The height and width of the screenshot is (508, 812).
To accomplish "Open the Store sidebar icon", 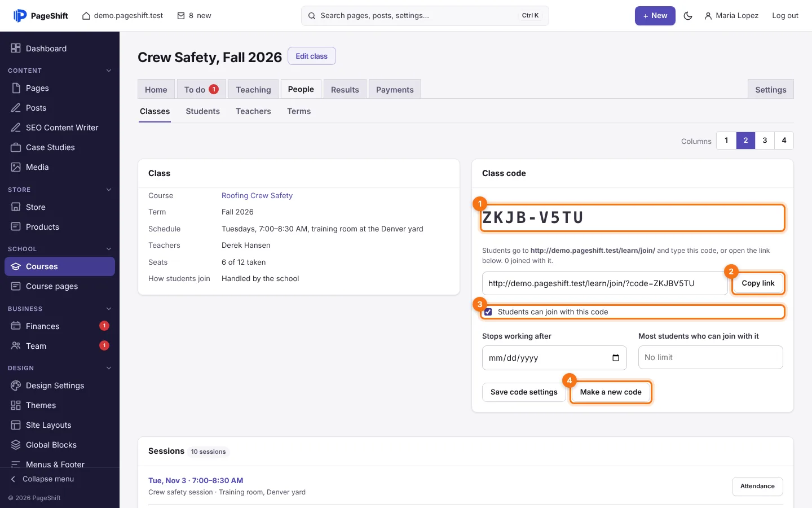I will click(x=16, y=207).
